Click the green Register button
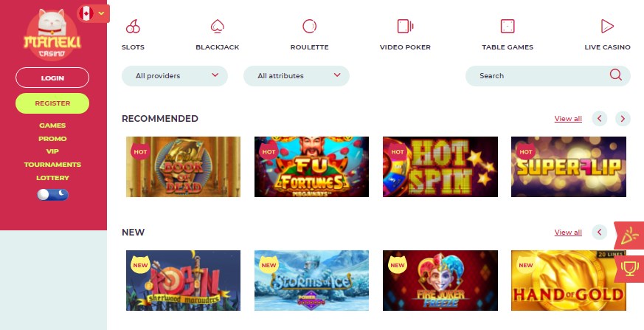The width and height of the screenshot is (644, 330). tap(52, 103)
